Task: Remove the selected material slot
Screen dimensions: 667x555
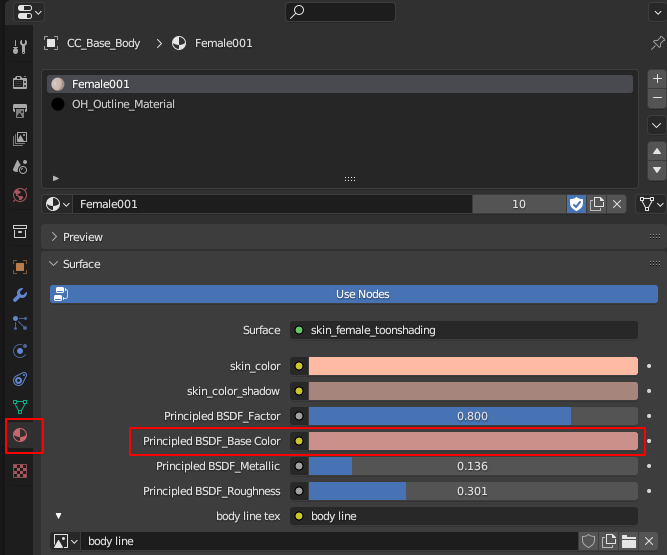Action: (x=657, y=98)
